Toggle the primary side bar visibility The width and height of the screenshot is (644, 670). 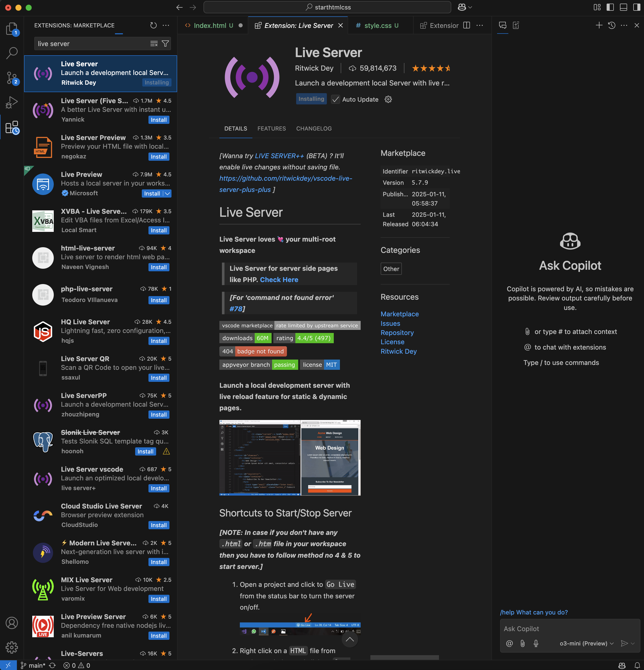610,7
